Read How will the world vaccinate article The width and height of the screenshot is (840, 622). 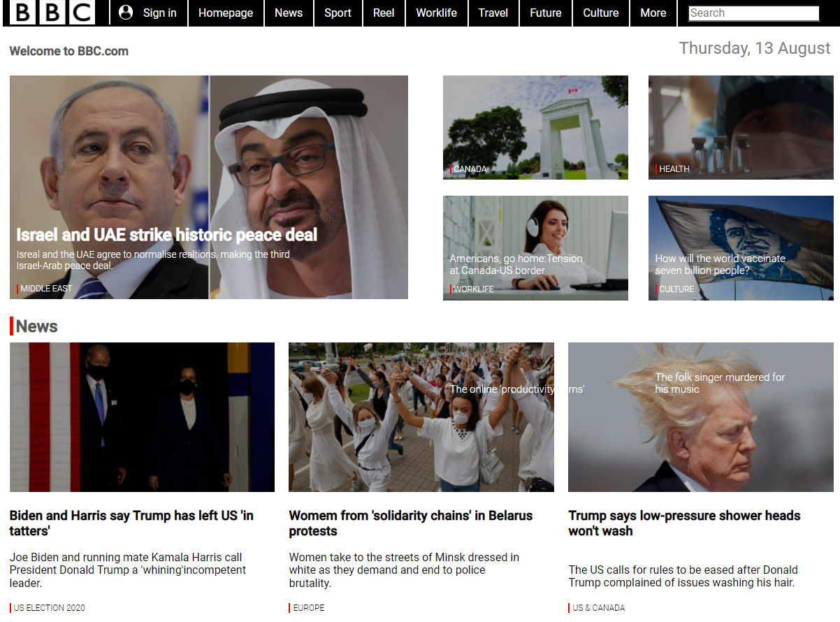[720, 264]
